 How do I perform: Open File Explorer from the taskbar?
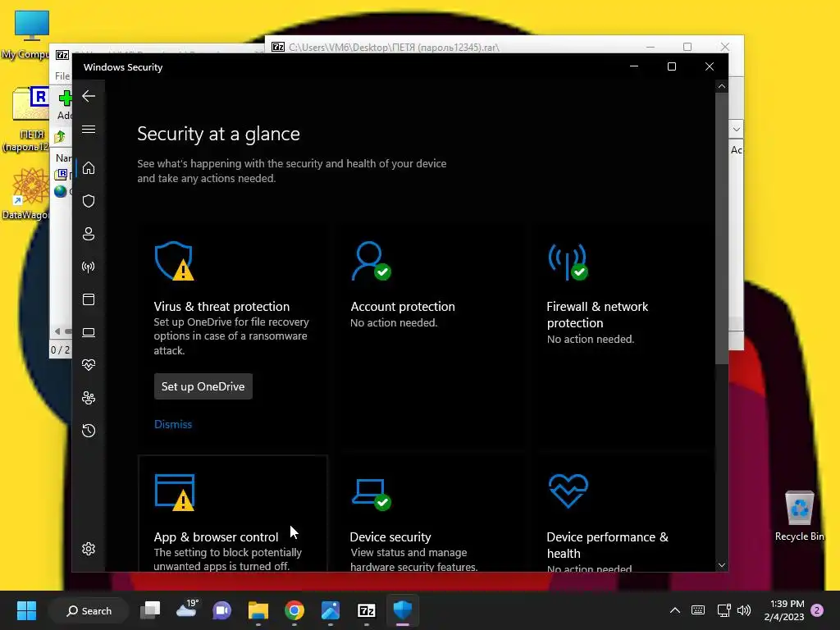[258, 610]
